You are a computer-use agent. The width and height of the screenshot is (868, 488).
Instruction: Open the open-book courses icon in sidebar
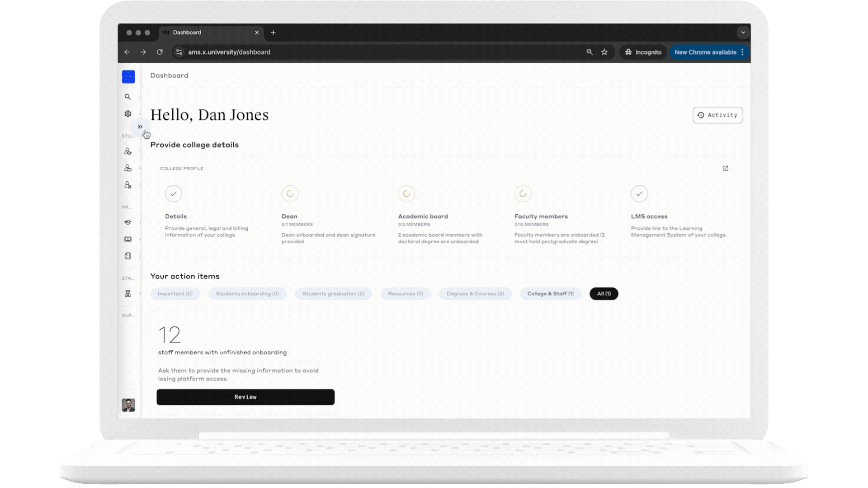(x=128, y=239)
